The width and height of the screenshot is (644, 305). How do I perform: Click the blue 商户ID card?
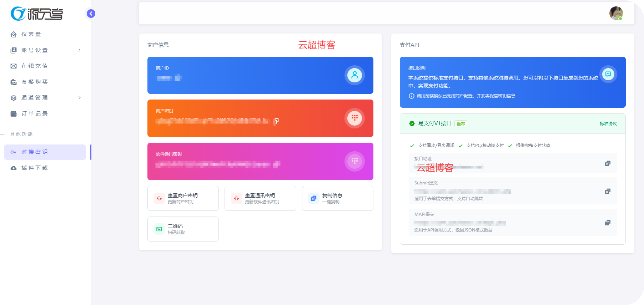[260, 75]
